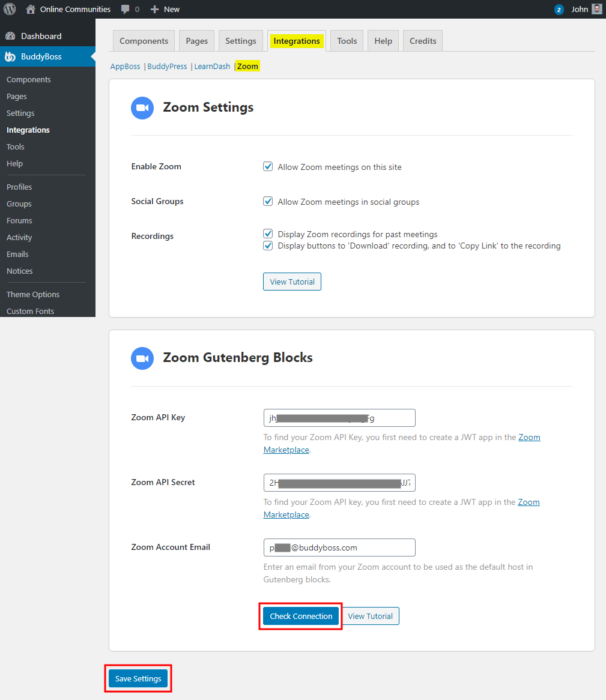Click the Save Settings button
The image size is (606, 700).
tap(138, 678)
